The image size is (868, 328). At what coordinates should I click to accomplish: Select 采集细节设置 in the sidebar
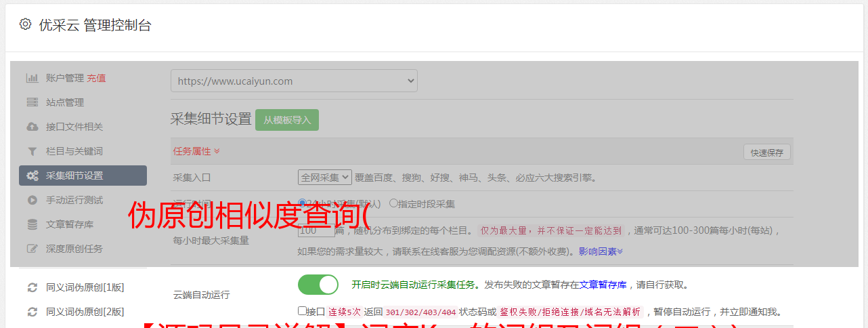(83, 176)
